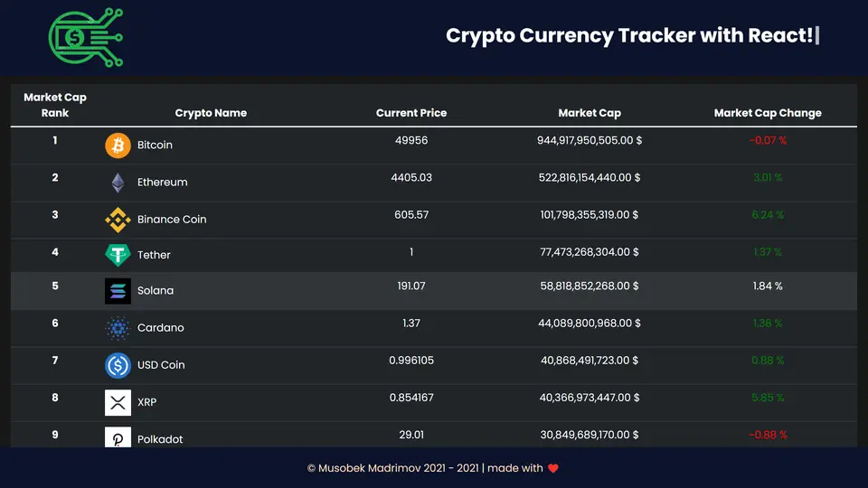Image resolution: width=868 pixels, height=488 pixels.
Task: Click rank number 5 in Solana row
Action: click(55, 286)
